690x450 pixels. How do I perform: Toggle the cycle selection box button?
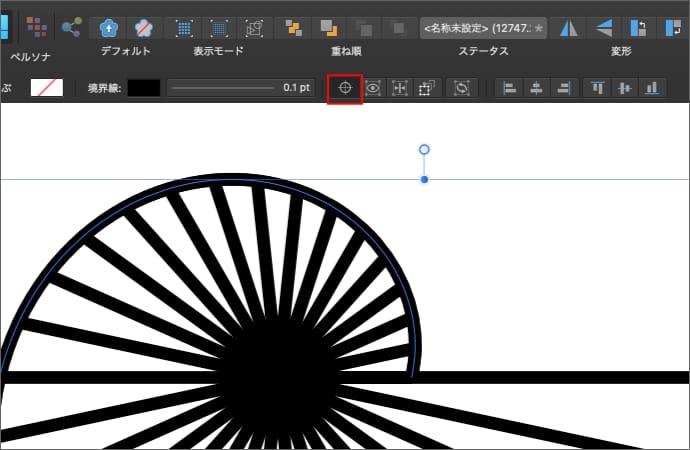pos(462,88)
